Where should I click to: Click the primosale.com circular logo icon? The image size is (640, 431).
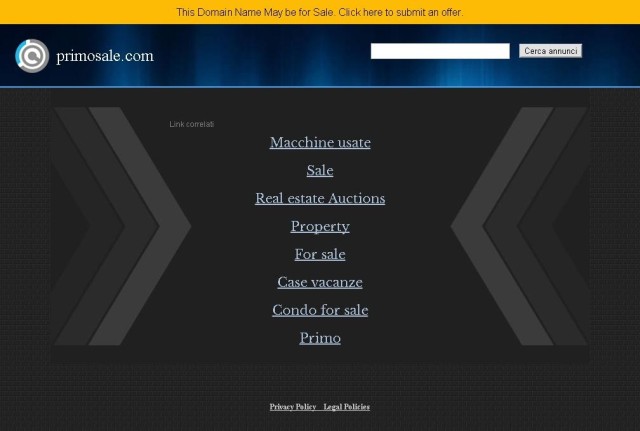[x=32, y=56]
